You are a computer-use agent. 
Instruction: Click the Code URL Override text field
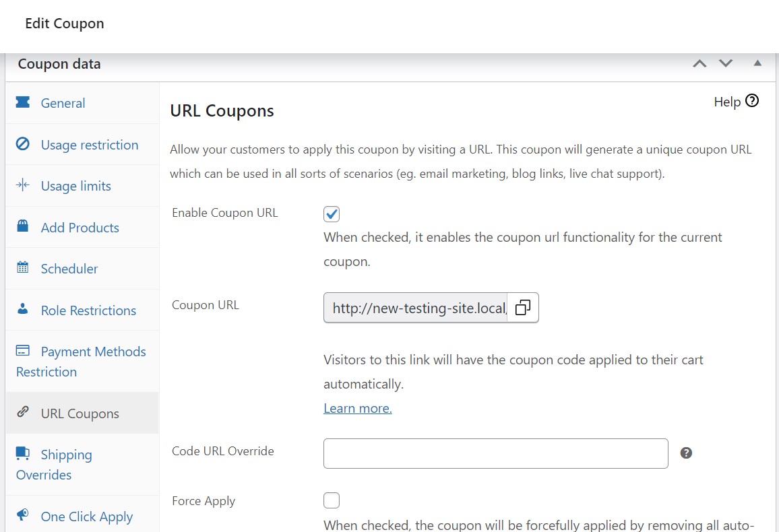pos(495,453)
